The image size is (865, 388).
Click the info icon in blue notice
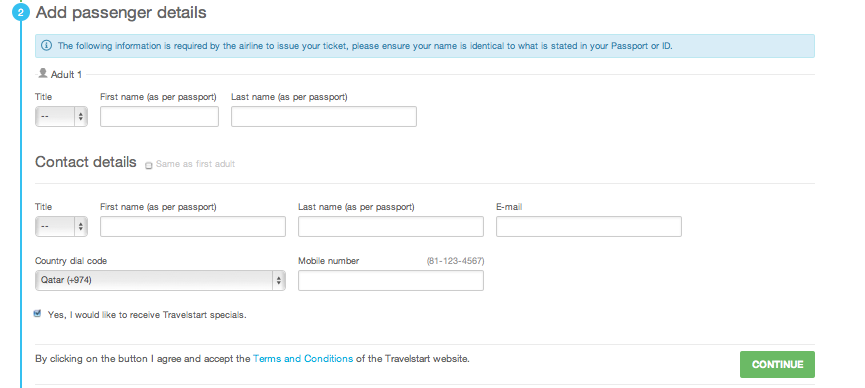tap(47, 46)
